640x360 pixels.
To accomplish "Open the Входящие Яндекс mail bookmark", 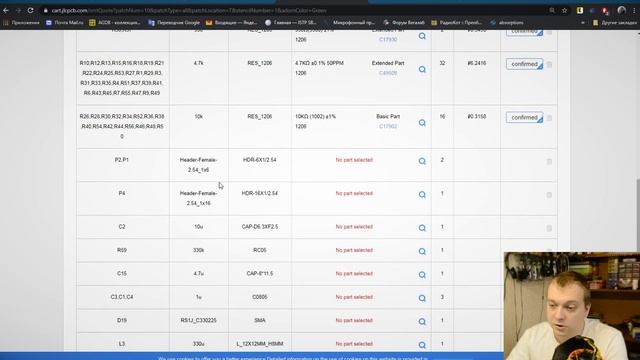I will point(231,23).
